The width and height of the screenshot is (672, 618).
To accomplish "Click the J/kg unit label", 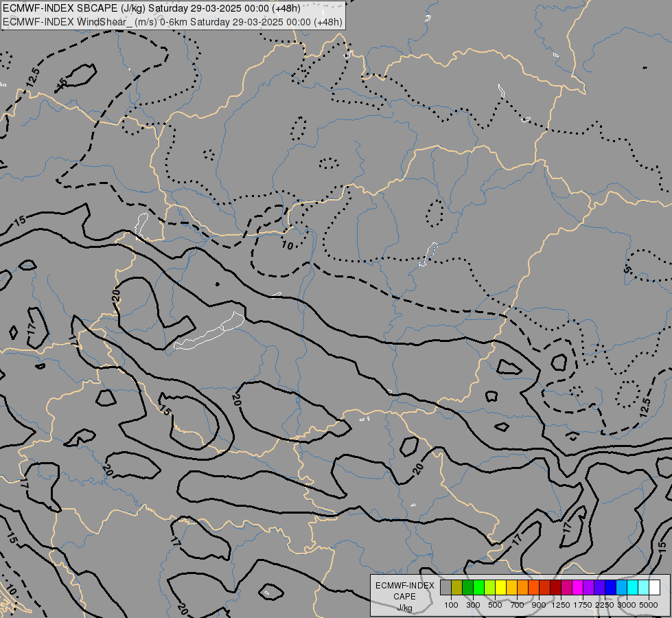I will 404,608.
